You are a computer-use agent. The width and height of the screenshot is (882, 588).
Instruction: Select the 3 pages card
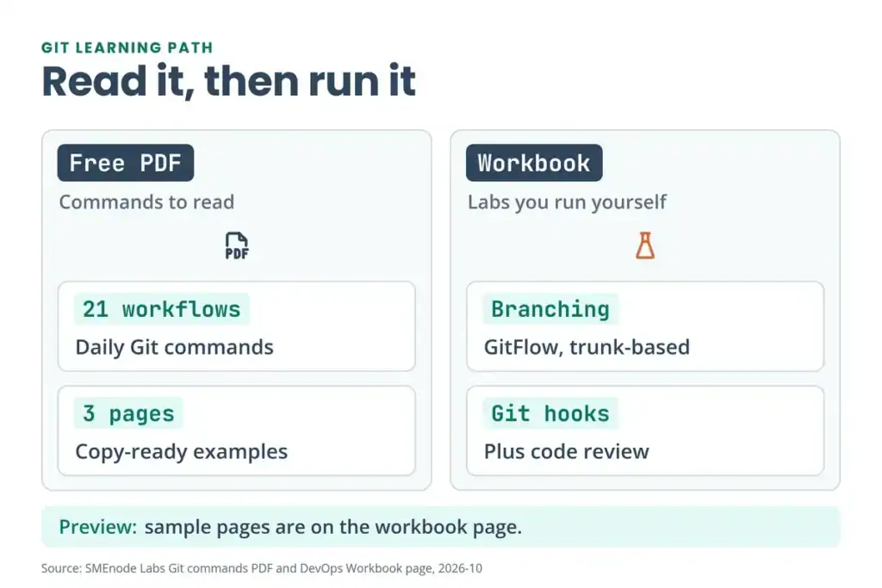point(236,430)
